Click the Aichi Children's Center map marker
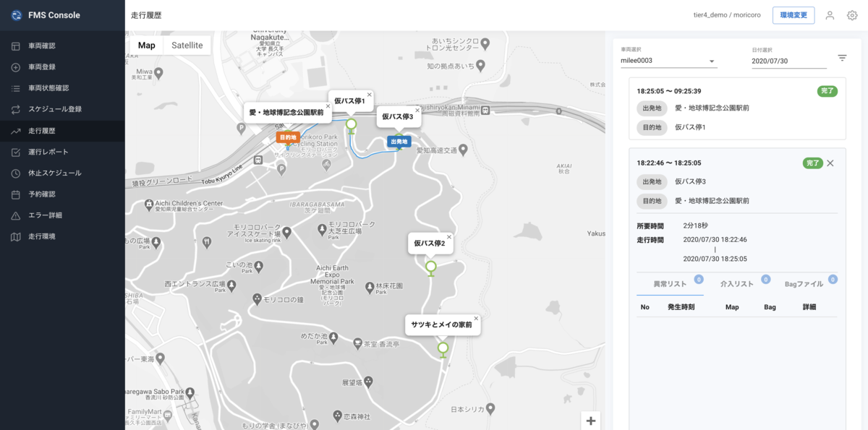868x430 pixels. pyautogui.click(x=148, y=205)
